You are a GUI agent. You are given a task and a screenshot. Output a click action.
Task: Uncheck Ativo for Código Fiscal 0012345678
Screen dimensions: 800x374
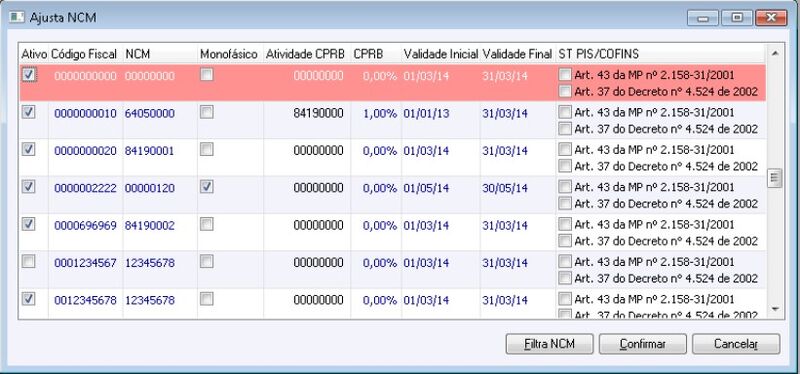[29, 300]
